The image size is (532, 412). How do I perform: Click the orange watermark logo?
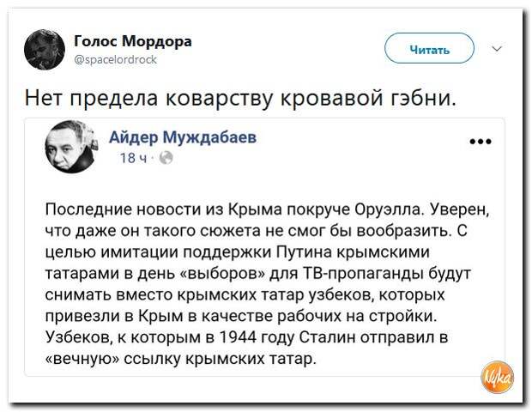tap(497, 377)
